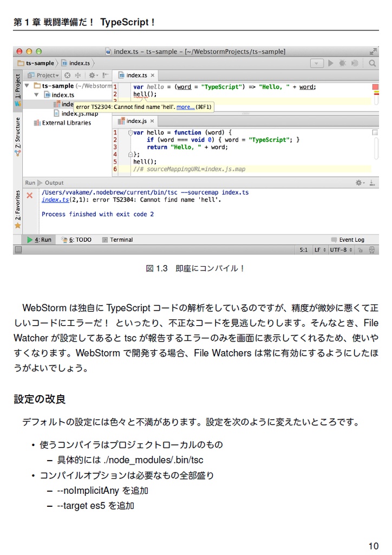Click the more... link in error tooltip

185,107
